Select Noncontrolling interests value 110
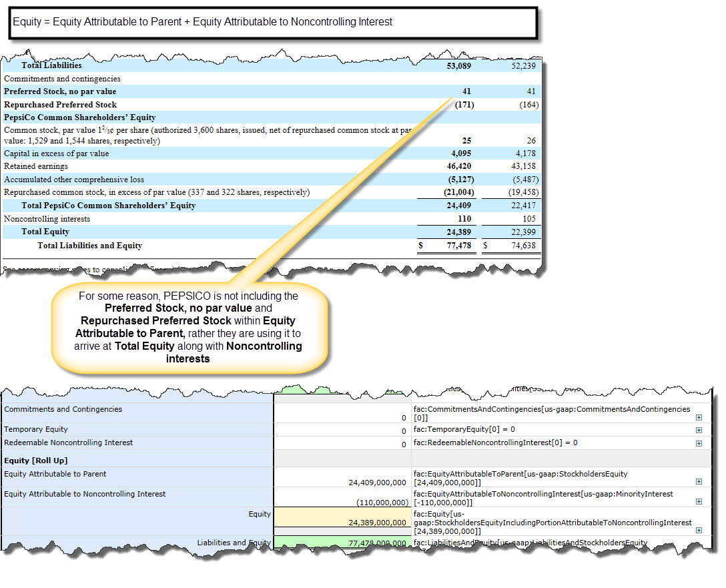This screenshot has height=588, width=726. click(464, 218)
